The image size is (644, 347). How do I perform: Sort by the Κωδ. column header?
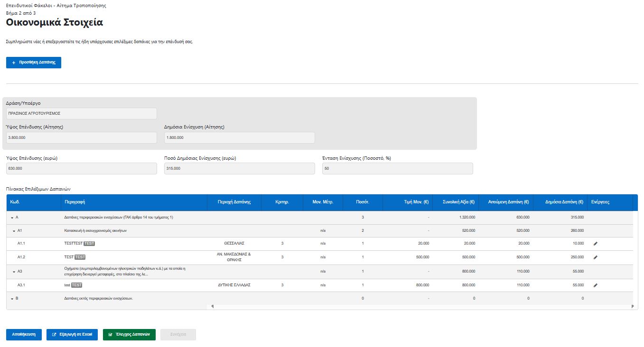(33, 202)
